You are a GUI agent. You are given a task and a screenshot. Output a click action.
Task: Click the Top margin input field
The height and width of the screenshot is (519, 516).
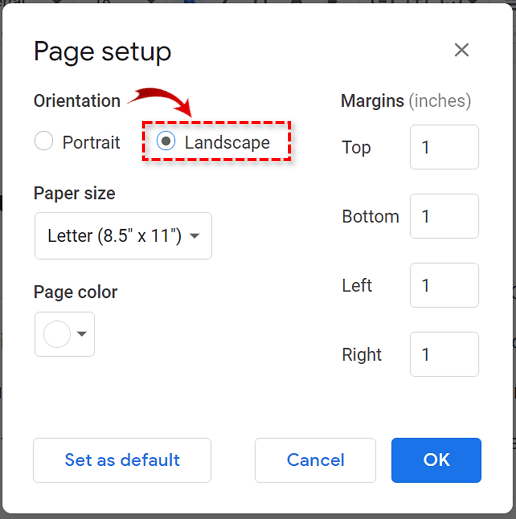(444, 147)
